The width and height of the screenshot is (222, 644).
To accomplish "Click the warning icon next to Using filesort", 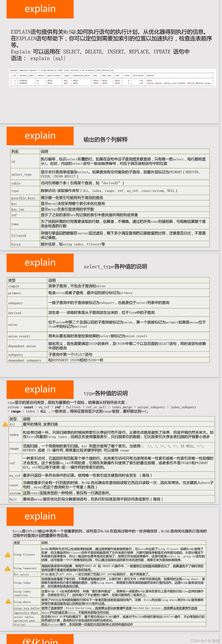I will click(8, 554).
